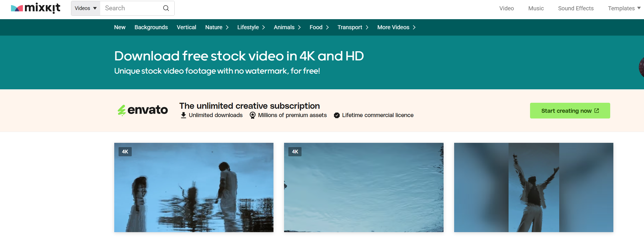Click the 4K badge on the first video
Screen dimensions: 644x239
click(125, 152)
